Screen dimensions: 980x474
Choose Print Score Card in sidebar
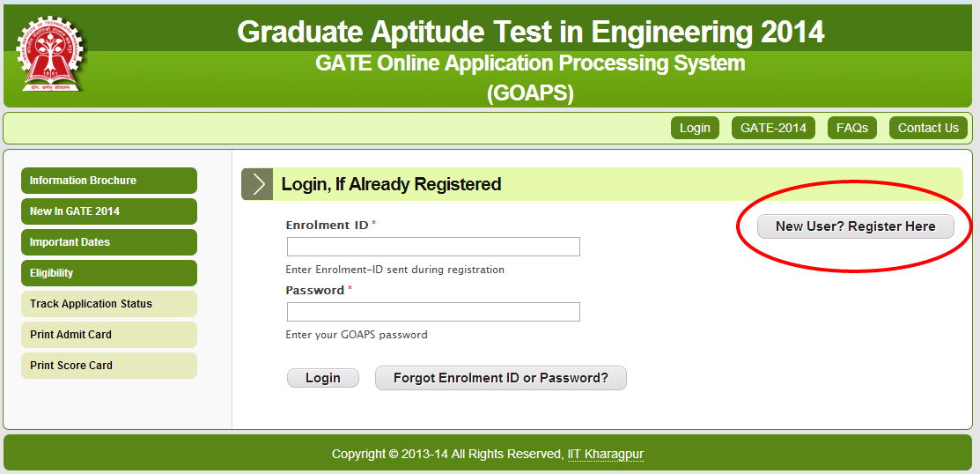pyautogui.click(x=109, y=366)
